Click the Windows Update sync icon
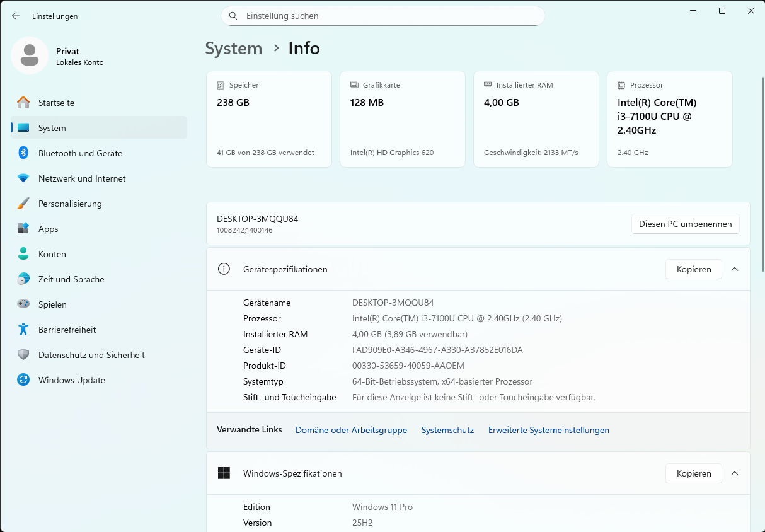 click(23, 379)
